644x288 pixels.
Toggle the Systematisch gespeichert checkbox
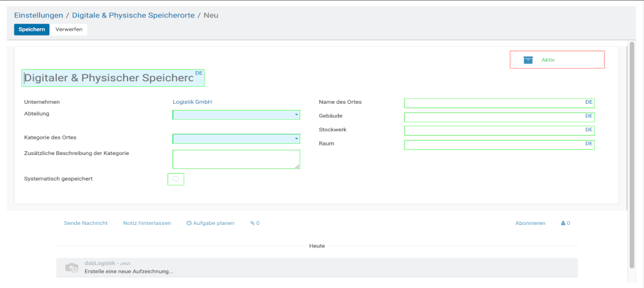click(176, 179)
